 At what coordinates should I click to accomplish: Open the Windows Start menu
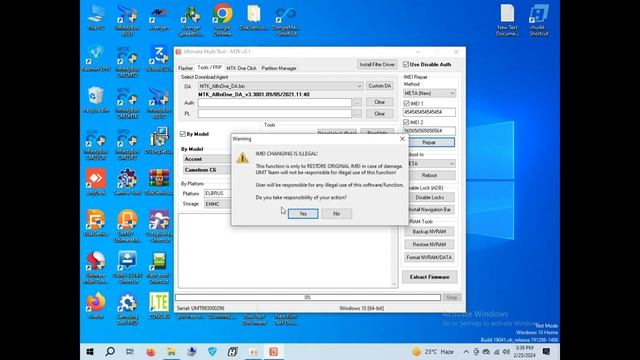[x=90, y=351]
